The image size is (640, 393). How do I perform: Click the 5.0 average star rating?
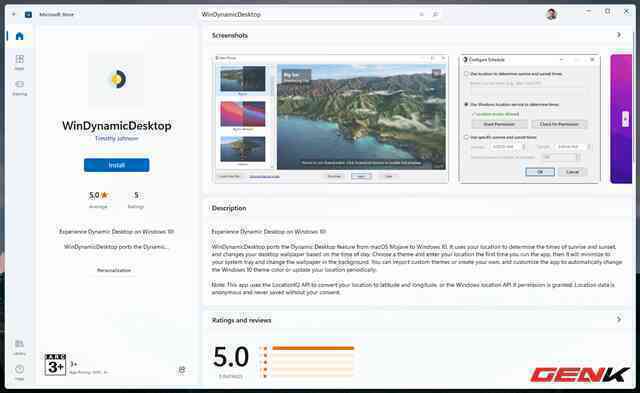pos(98,195)
